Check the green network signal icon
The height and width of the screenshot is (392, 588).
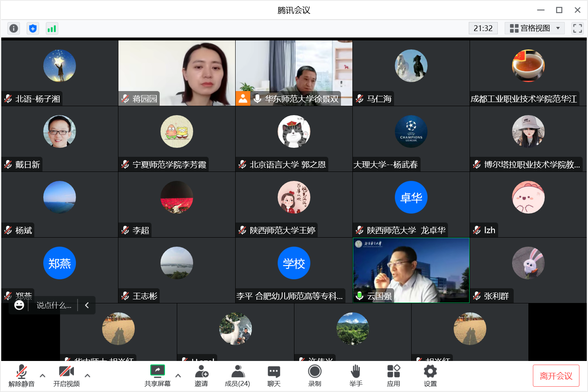[52, 28]
